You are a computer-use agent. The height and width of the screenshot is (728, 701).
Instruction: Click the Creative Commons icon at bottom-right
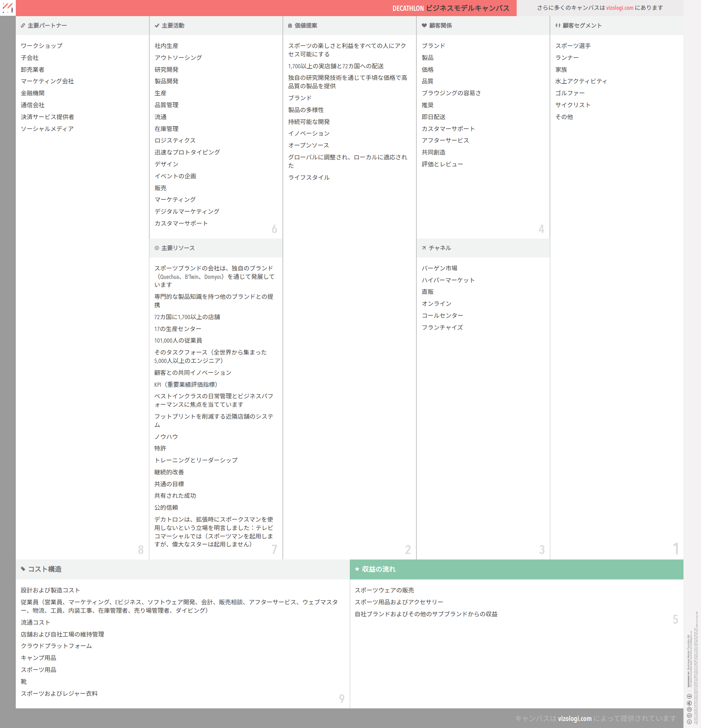click(x=689, y=721)
